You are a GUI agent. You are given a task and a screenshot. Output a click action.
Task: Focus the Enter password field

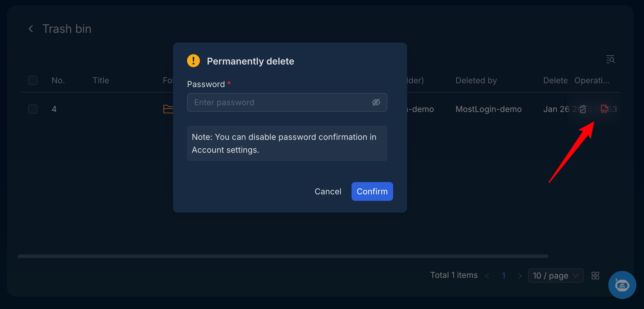pyautogui.click(x=287, y=102)
